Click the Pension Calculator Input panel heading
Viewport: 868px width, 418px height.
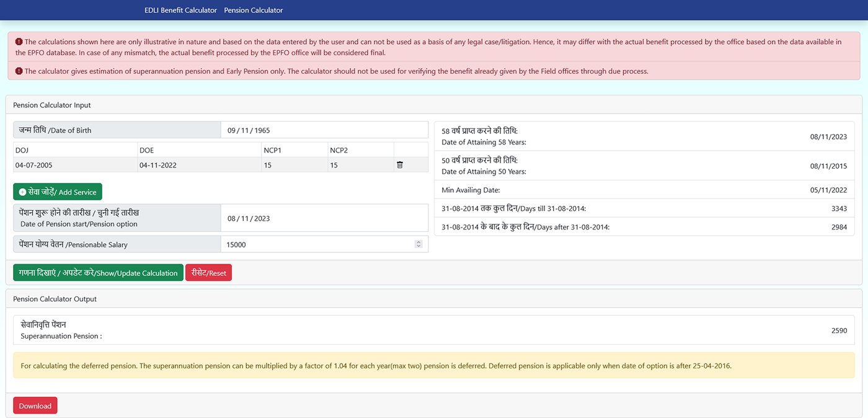tap(52, 105)
